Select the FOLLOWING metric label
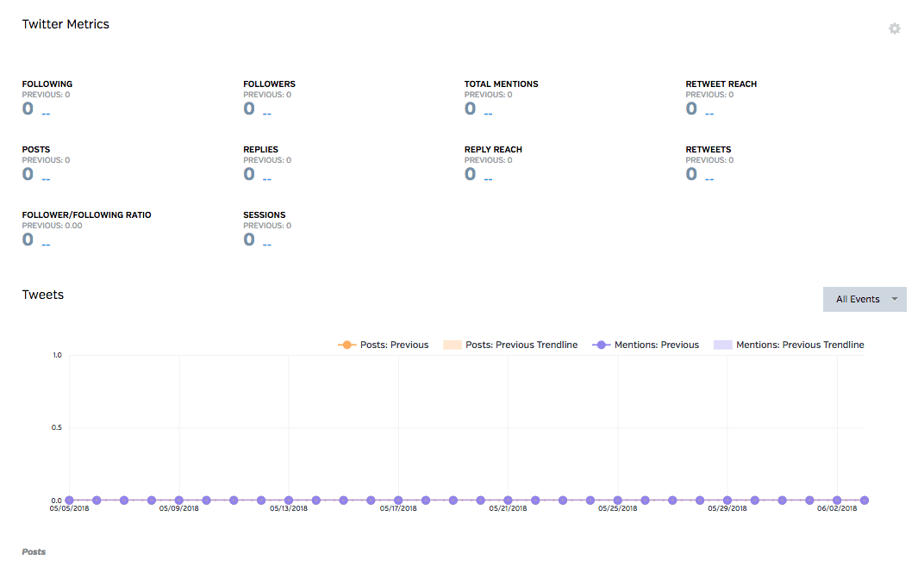924x566 pixels. tap(47, 84)
